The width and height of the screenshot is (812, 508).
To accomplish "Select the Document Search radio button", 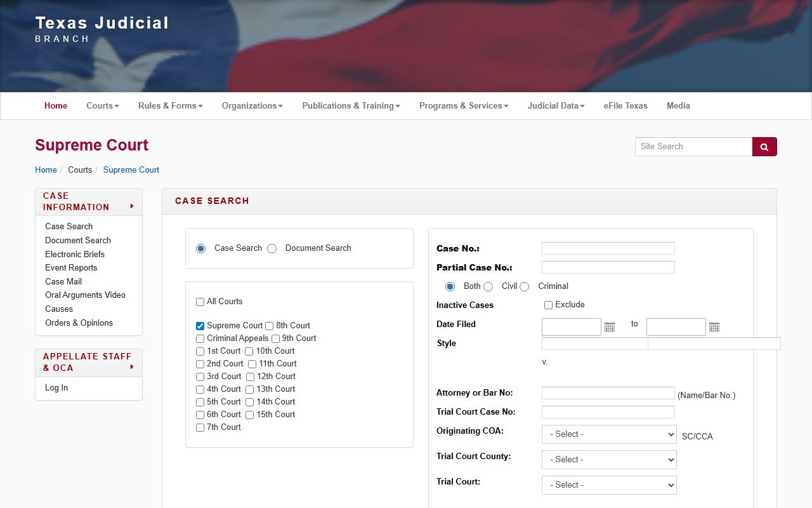I will tap(272, 248).
